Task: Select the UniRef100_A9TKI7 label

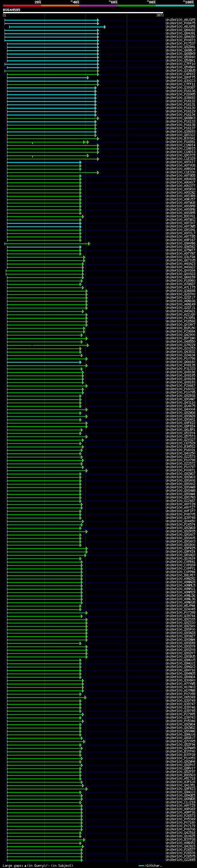Action: 180,162
